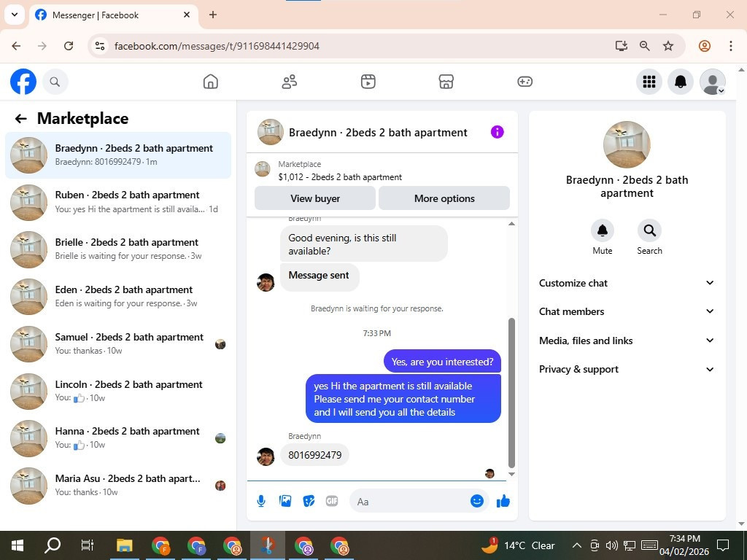The height and width of the screenshot is (560, 747).
Task: Reload the page
Action: pyautogui.click(x=69, y=46)
